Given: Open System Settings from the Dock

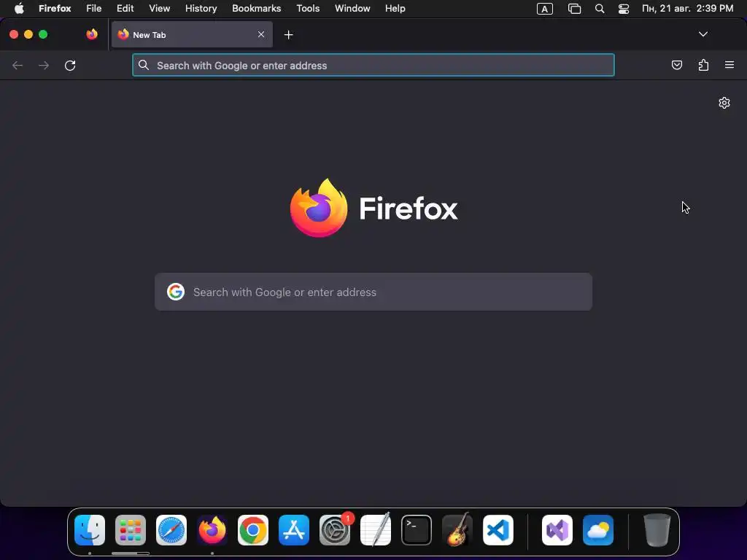Looking at the screenshot, I should 335,530.
